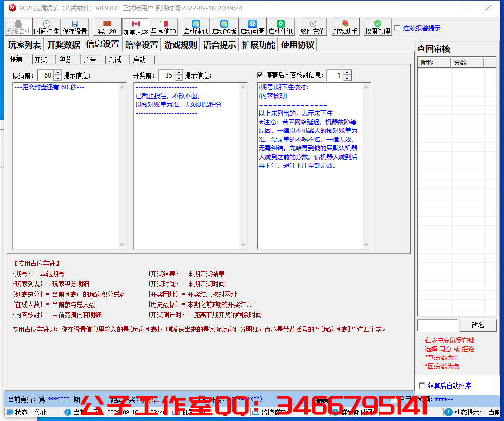Screen dimensions: 504x421
Task: Increase the 开奖前 seconds value
Action: click(x=179, y=73)
